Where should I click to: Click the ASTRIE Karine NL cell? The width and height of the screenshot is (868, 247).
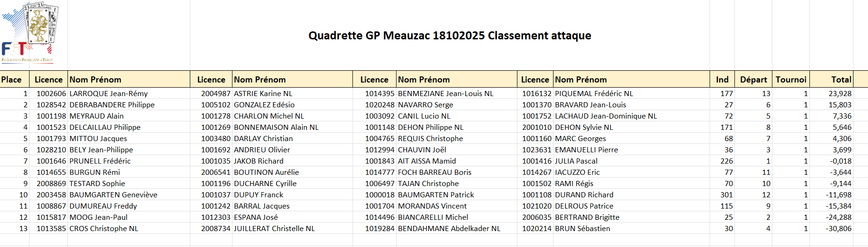[x=263, y=94]
